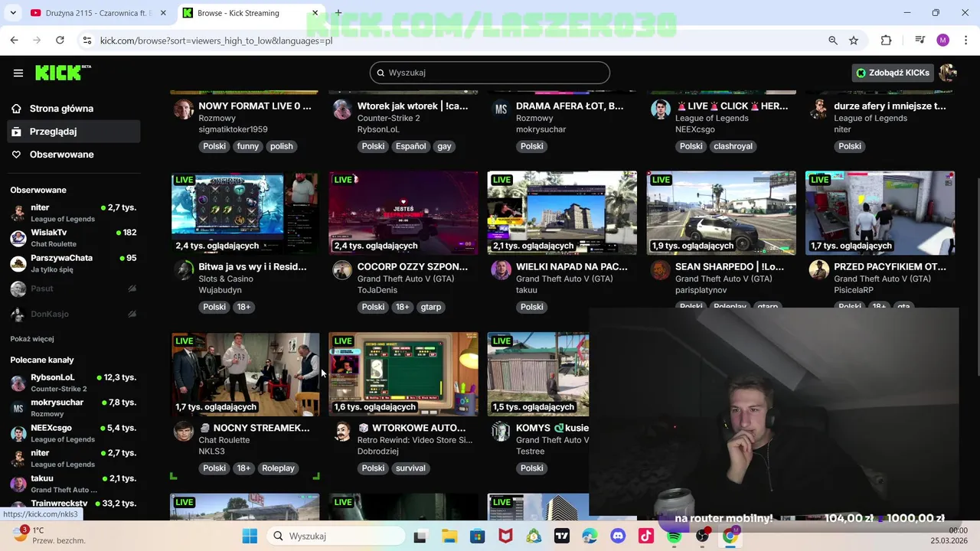This screenshot has width=980, height=551.
Task: Click the funny tag under sigmatiktoker1959
Action: point(247,146)
